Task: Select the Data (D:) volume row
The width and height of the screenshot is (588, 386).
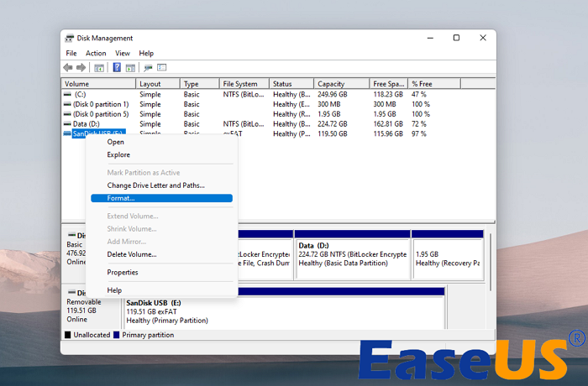Action: click(87, 123)
